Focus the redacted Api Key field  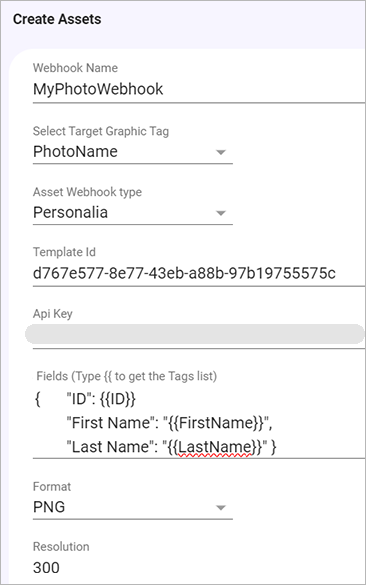[195, 334]
